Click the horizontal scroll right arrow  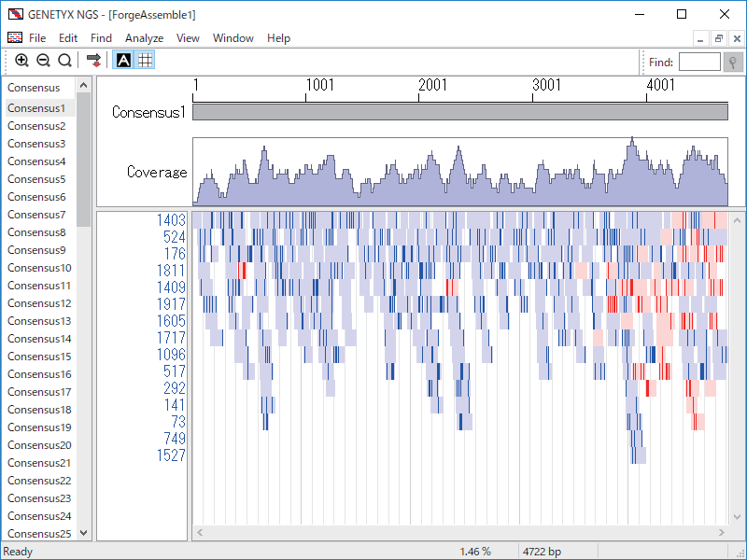pos(721,532)
